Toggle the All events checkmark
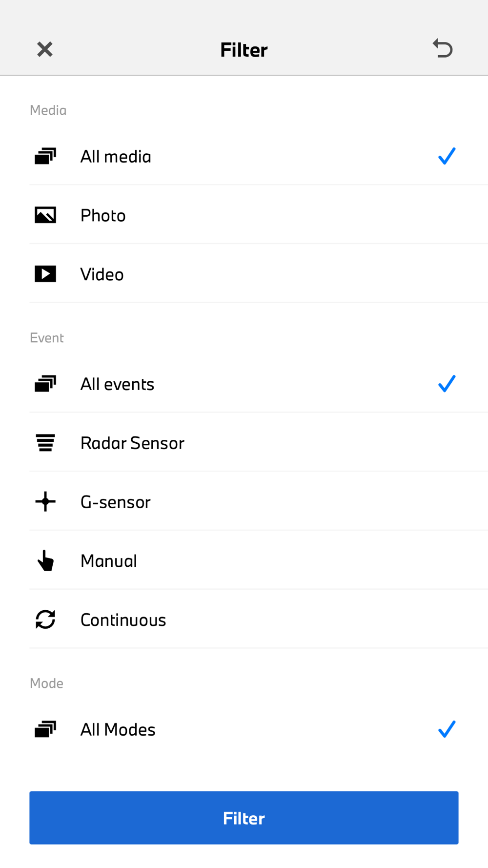The width and height of the screenshot is (488, 868). click(x=447, y=384)
